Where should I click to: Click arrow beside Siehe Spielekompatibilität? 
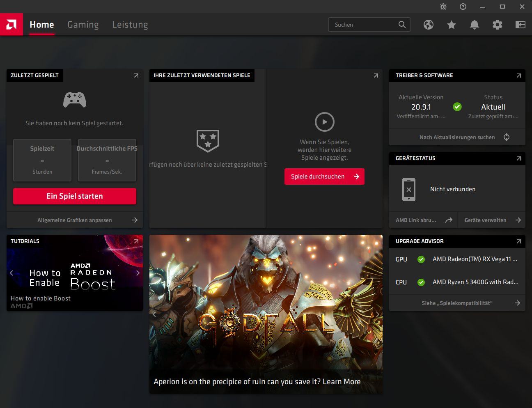(518, 303)
